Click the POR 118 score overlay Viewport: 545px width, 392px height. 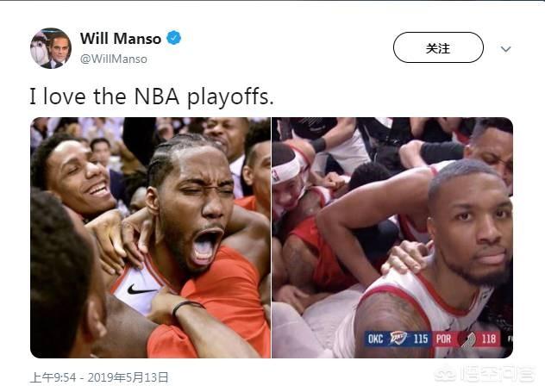click(467, 339)
